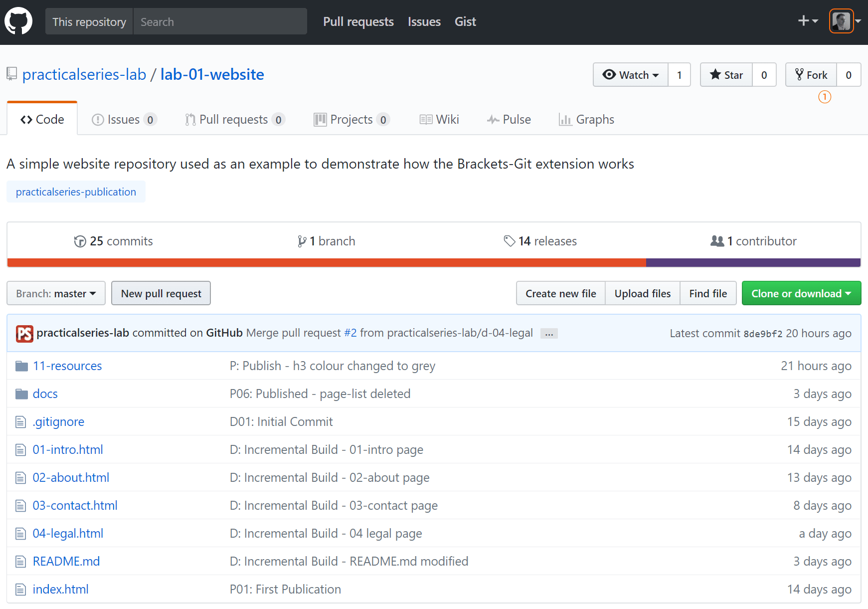The width and height of the screenshot is (868, 609).
Task: Focus the Search input field
Action: click(x=220, y=21)
